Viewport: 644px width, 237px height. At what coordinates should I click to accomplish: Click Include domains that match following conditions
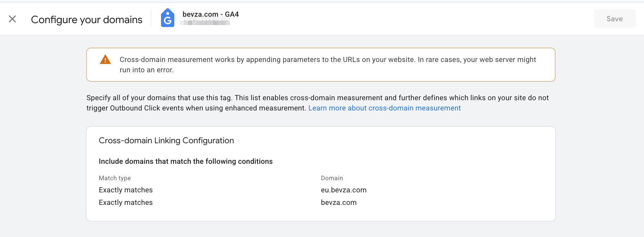[x=185, y=162]
